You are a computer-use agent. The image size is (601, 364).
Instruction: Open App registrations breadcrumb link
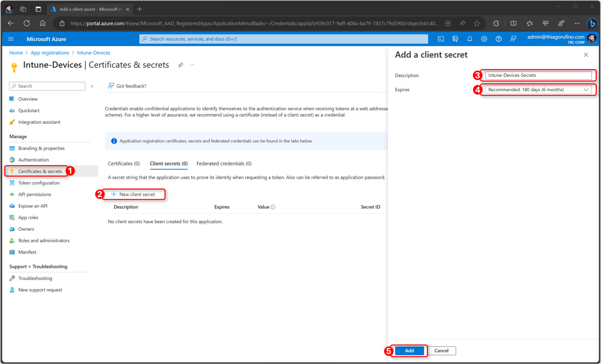click(50, 53)
